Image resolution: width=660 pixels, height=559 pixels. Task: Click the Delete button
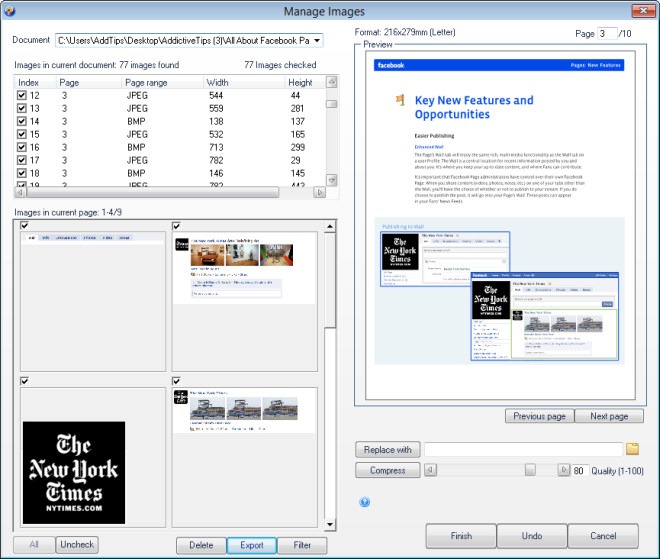point(201,545)
